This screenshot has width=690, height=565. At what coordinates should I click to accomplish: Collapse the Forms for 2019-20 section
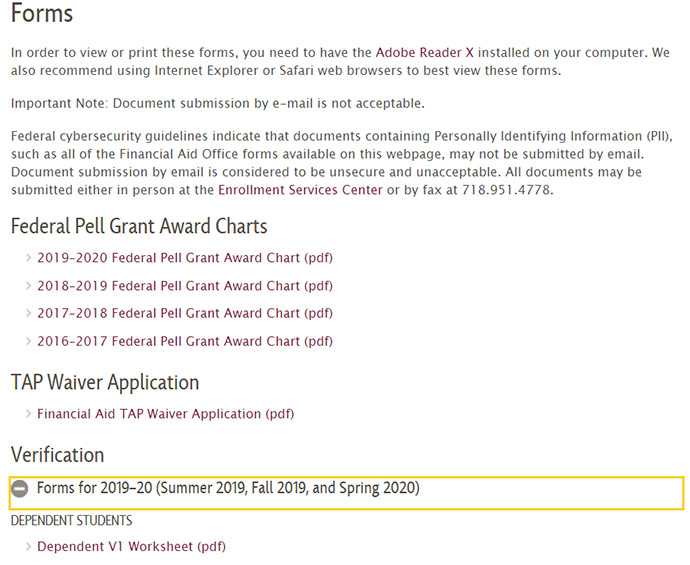pyautogui.click(x=346, y=493)
